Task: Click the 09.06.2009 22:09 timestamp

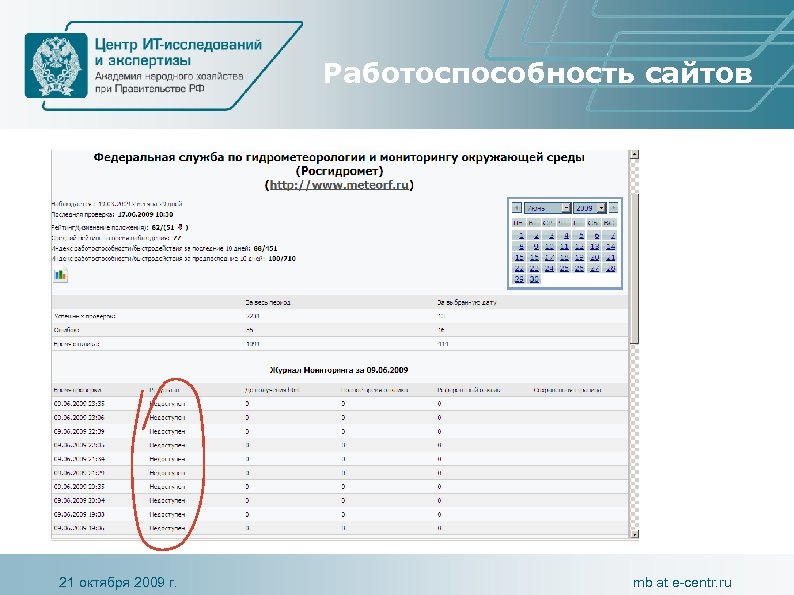Action: [78, 431]
